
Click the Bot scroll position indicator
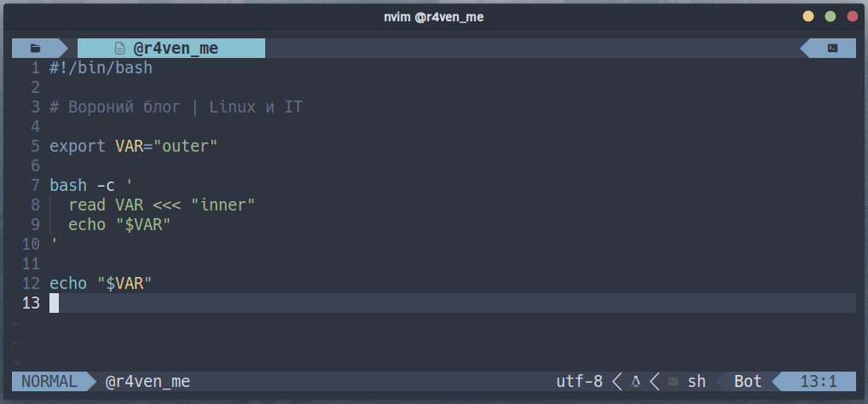[748, 381]
